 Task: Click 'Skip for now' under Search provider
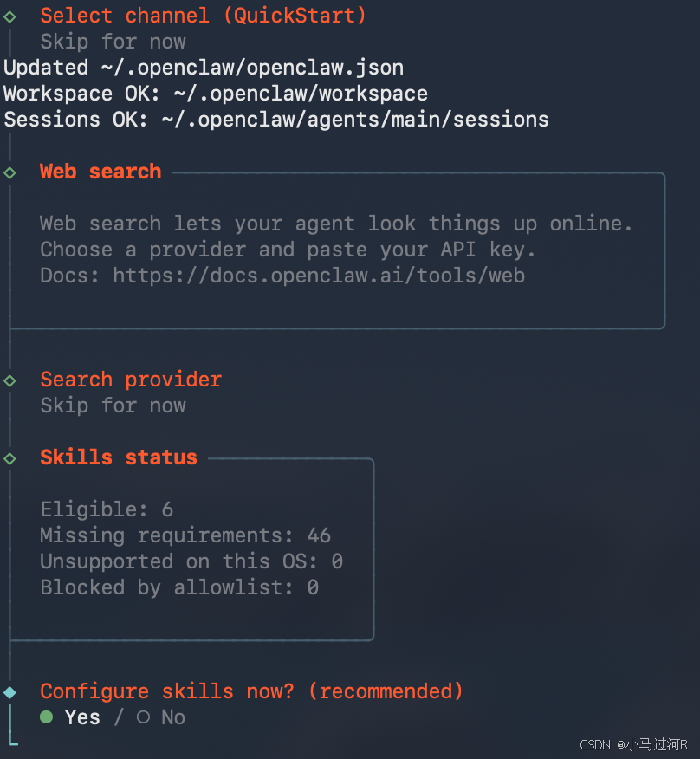point(113,405)
